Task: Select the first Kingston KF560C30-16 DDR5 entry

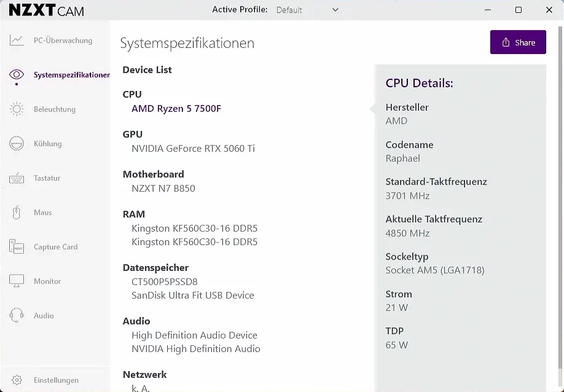Action: pyautogui.click(x=194, y=229)
